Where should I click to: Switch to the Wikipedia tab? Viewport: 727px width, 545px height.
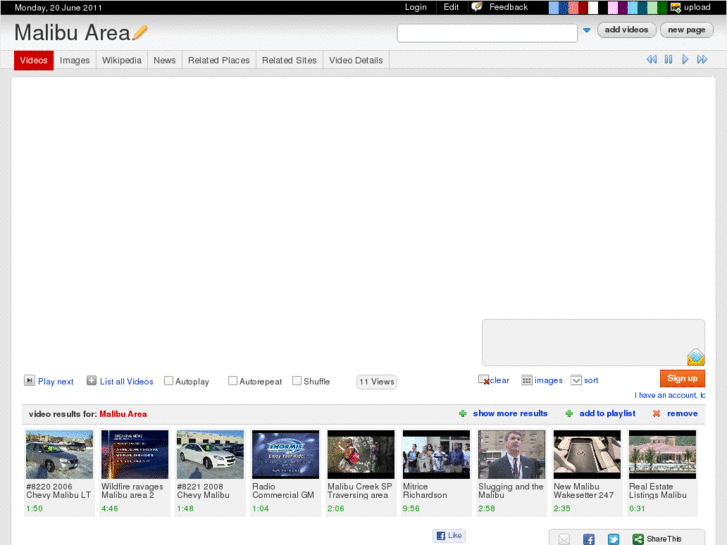121,61
